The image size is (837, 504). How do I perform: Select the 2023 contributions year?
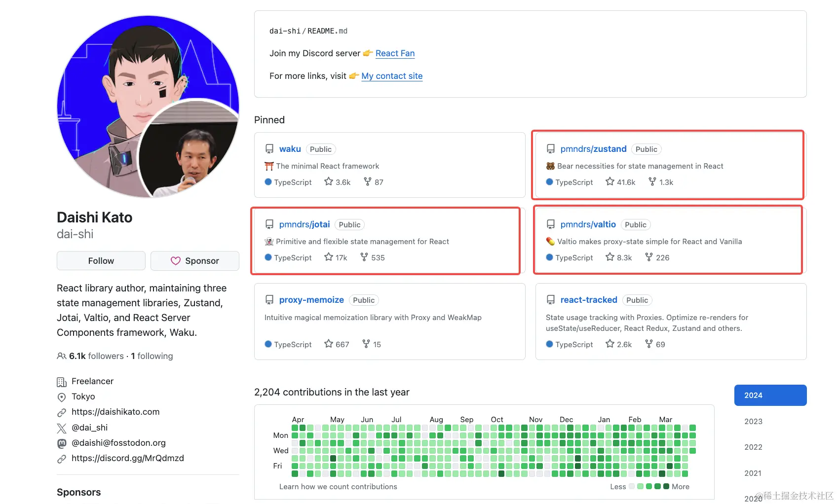(x=753, y=422)
